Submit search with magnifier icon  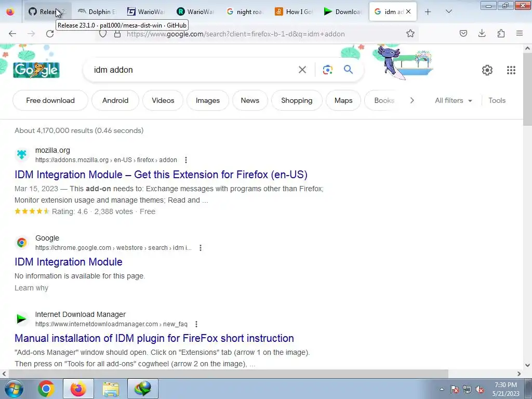(349, 70)
